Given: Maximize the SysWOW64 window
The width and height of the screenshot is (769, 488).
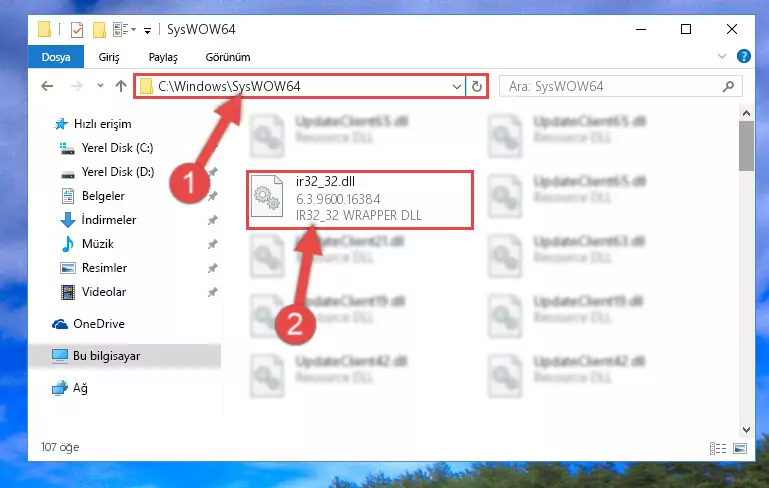Looking at the screenshot, I should (686, 29).
